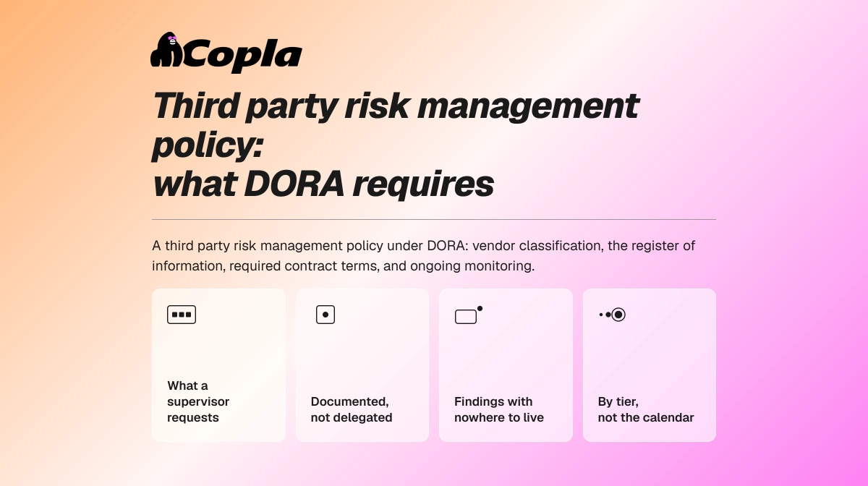Open the "Documented, not delegated" card
868x486 pixels.
pos(362,365)
